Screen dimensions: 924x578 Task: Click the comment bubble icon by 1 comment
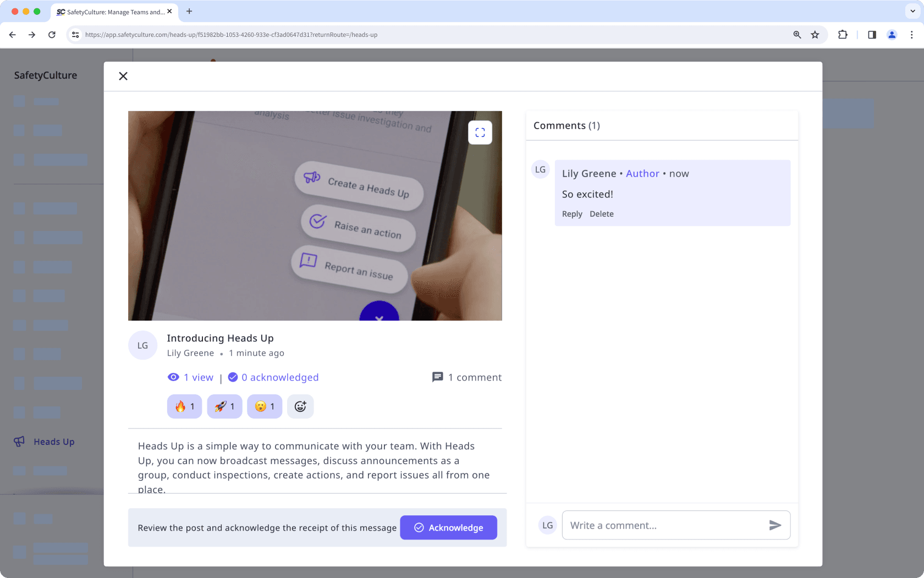(437, 377)
